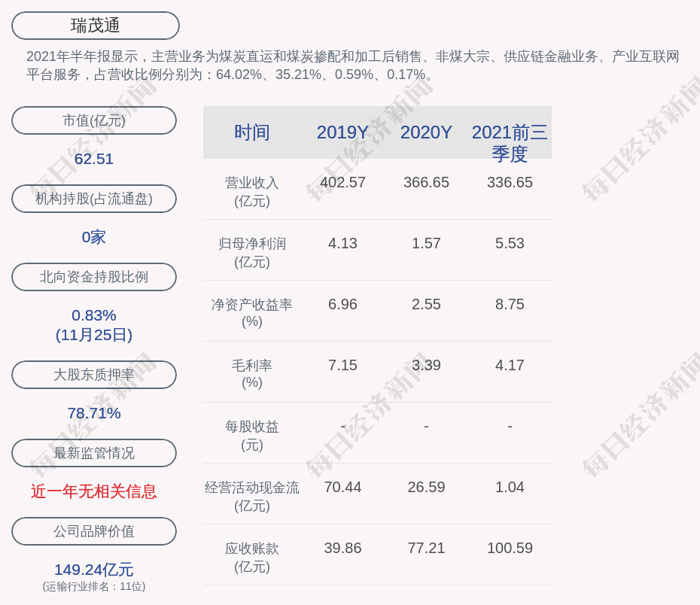
Task: Click the 78.71% pledge rate value
Action: (94, 413)
